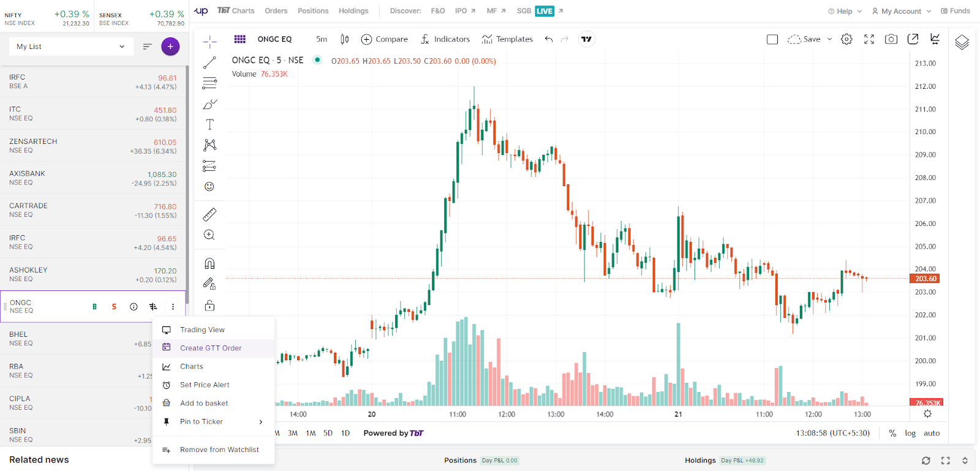Maximize the bottom positions panel

[945, 461]
